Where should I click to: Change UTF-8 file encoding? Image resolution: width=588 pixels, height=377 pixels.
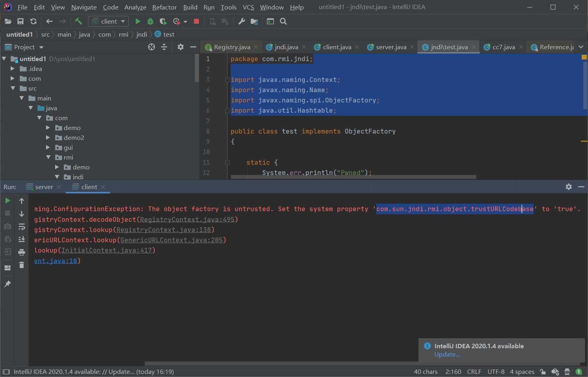[x=496, y=371]
